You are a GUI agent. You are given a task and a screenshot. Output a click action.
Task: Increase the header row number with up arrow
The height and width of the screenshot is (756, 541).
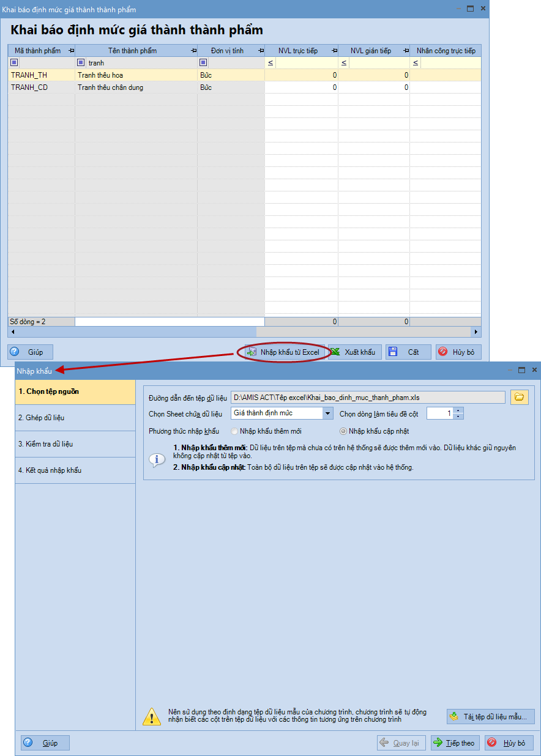[x=459, y=410]
